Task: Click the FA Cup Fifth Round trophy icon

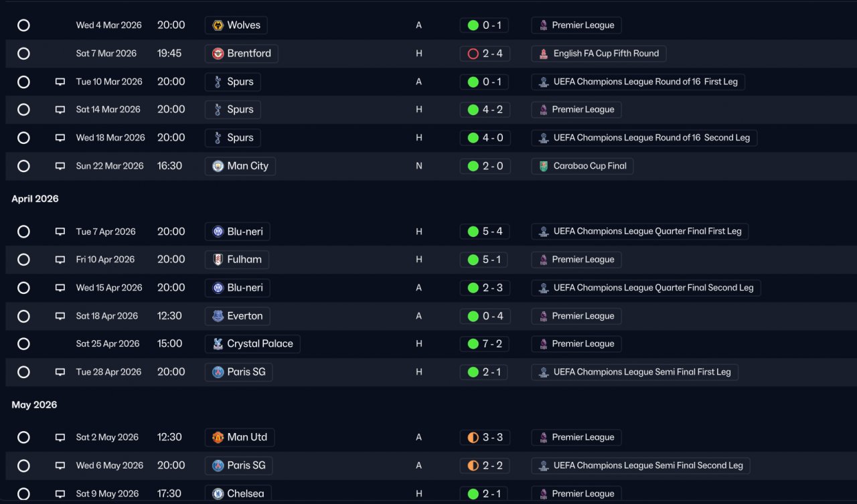Action: [544, 54]
